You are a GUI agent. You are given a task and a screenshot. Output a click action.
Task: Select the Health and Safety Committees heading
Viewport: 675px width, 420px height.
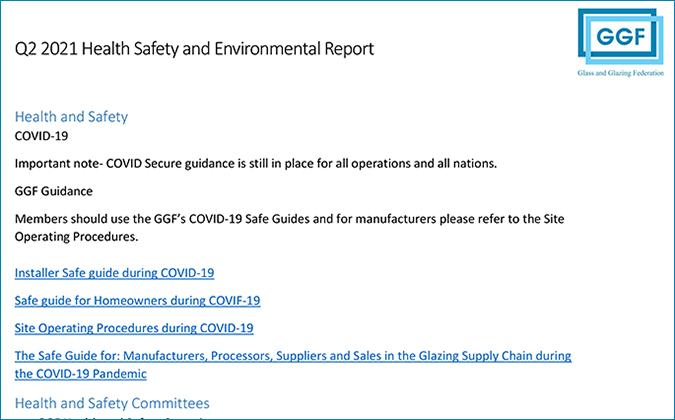112,403
